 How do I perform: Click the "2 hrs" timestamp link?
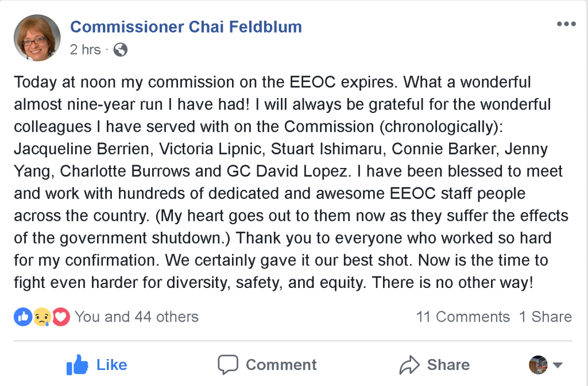(x=85, y=50)
